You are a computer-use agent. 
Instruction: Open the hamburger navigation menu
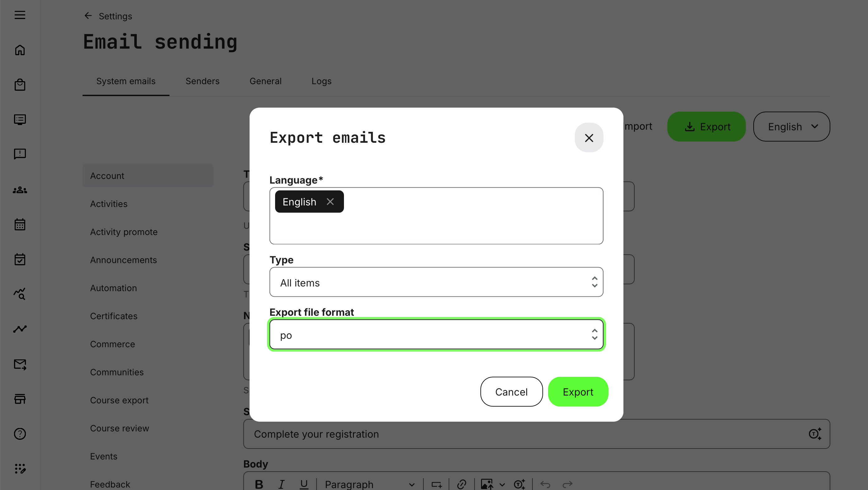(20, 15)
